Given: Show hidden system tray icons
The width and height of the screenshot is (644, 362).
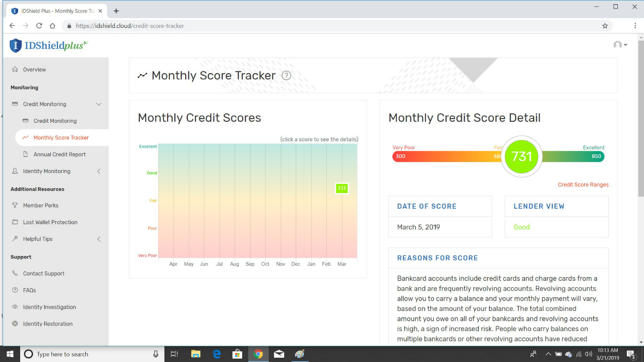Looking at the screenshot, I should (548, 354).
